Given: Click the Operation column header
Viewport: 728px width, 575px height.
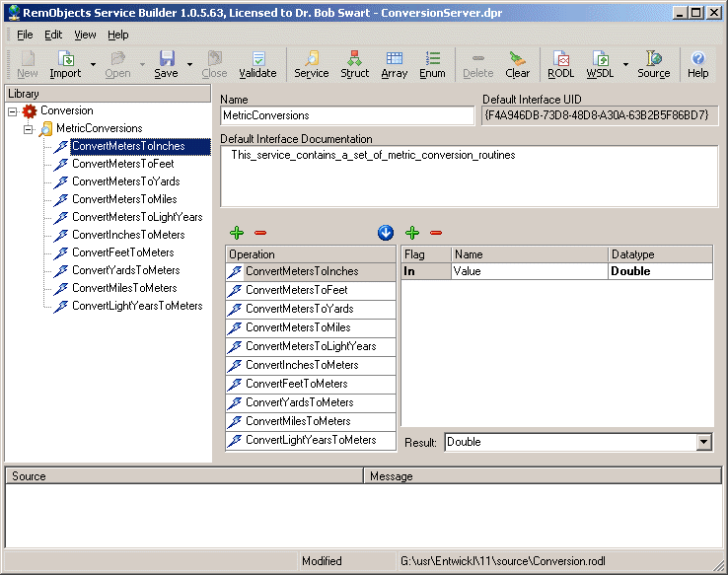Looking at the screenshot, I should tap(311, 254).
